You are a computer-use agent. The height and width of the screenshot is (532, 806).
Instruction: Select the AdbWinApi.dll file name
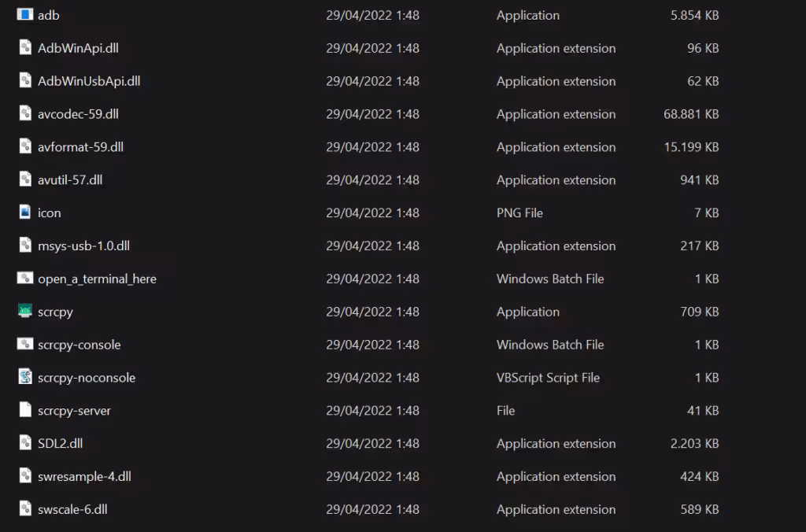pos(78,48)
